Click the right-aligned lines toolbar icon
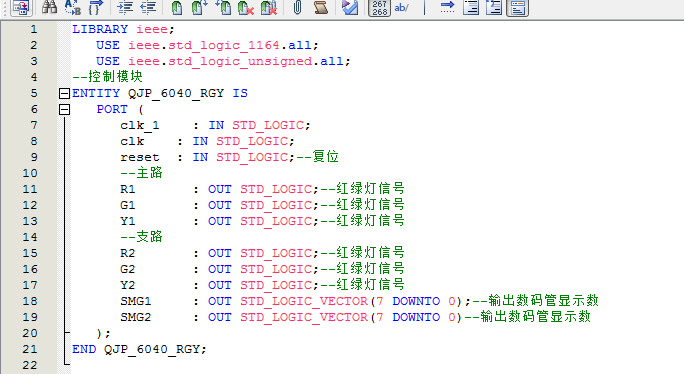The width and height of the screenshot is (684, 374). [x=471, y=7]
